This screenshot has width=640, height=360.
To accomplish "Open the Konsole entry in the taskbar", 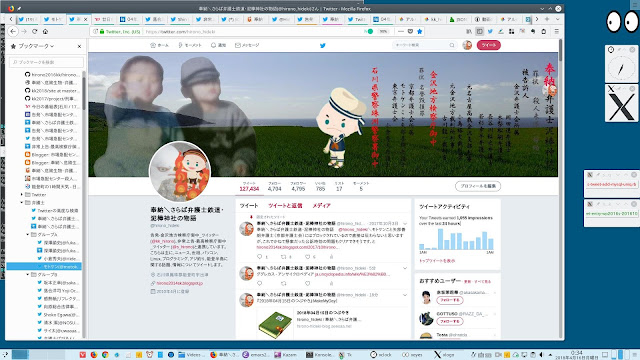I will 320,355.
